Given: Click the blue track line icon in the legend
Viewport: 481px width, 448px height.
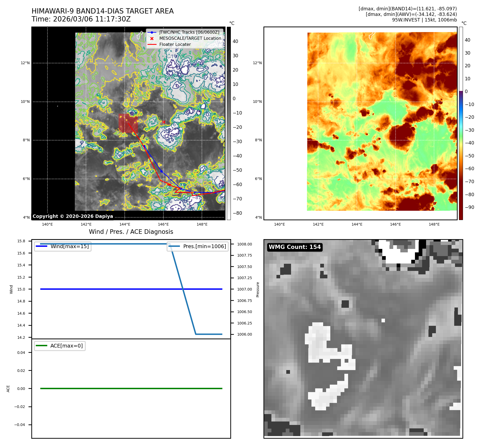Looking at the screenshot, I should coord(152,32).
